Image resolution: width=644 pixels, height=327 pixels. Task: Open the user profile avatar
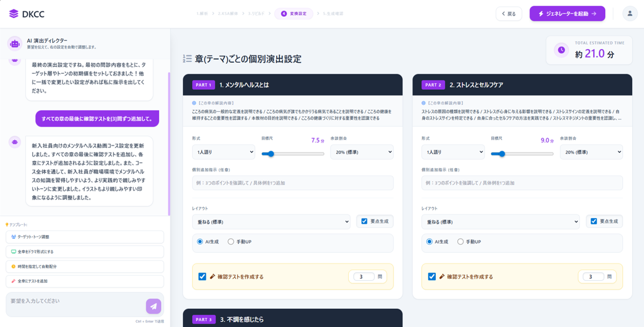pos(629,14)
